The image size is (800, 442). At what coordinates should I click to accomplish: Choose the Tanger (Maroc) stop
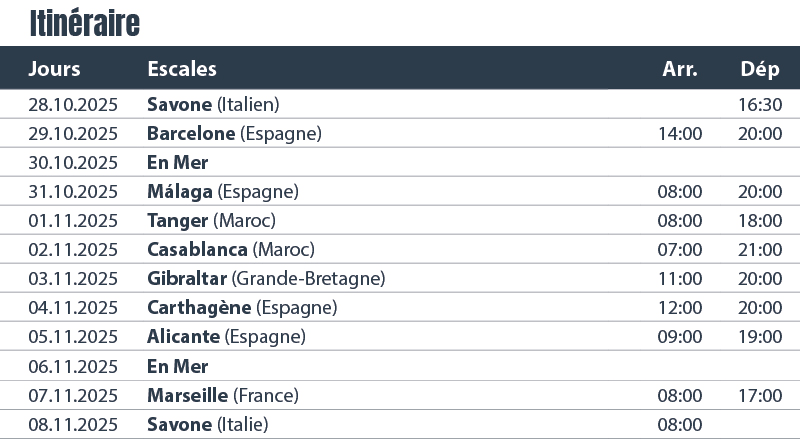[211, 220]
